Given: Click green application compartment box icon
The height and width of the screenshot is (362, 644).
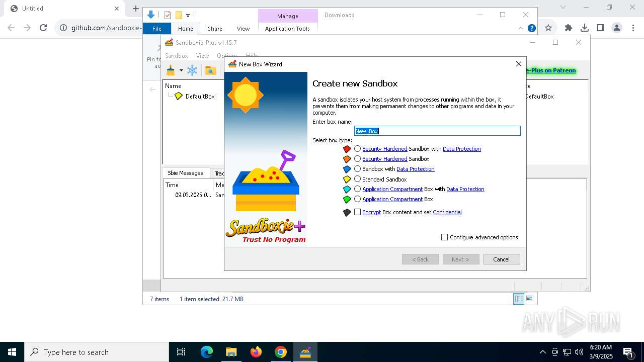Looking at the screenshot, I should tap(347, 199).
